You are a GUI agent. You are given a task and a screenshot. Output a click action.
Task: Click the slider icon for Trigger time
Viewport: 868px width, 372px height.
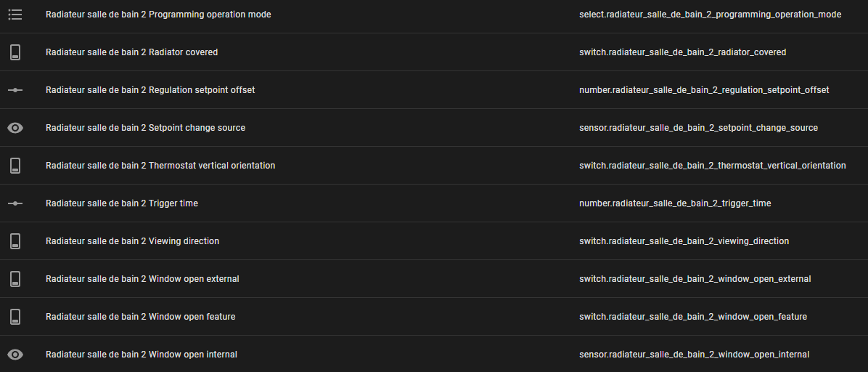pos(15,203)
